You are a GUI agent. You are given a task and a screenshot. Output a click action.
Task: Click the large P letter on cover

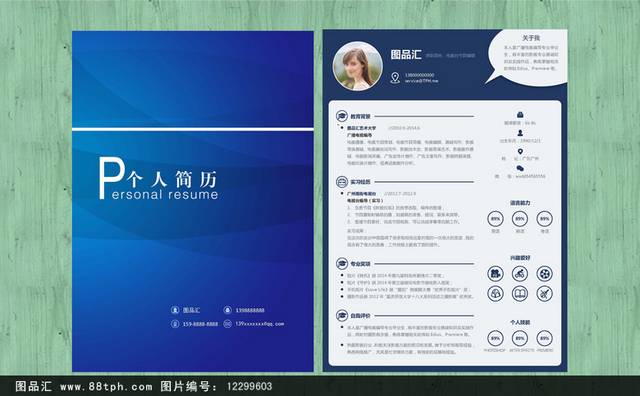[111, 178]
